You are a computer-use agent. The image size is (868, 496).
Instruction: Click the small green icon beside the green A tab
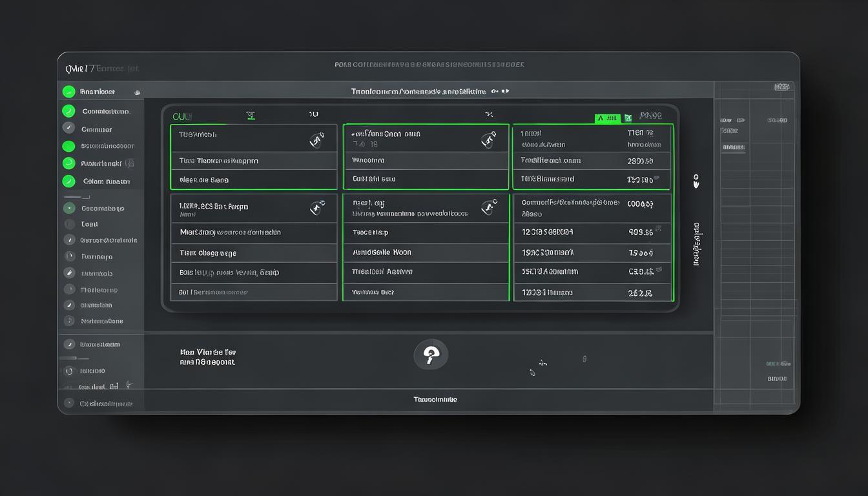pyautogui.click(x=628, y=118)
